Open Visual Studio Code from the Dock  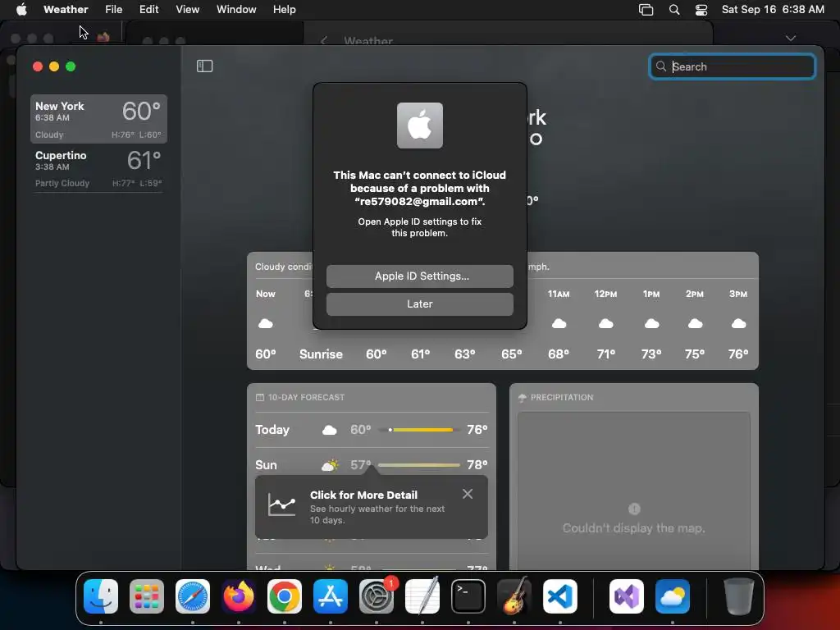(560, 596)
